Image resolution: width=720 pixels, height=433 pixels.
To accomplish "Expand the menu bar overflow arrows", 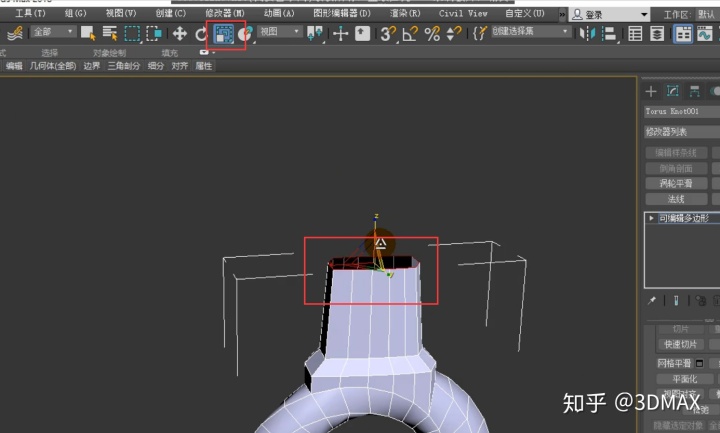I will (x=562, y=14).
